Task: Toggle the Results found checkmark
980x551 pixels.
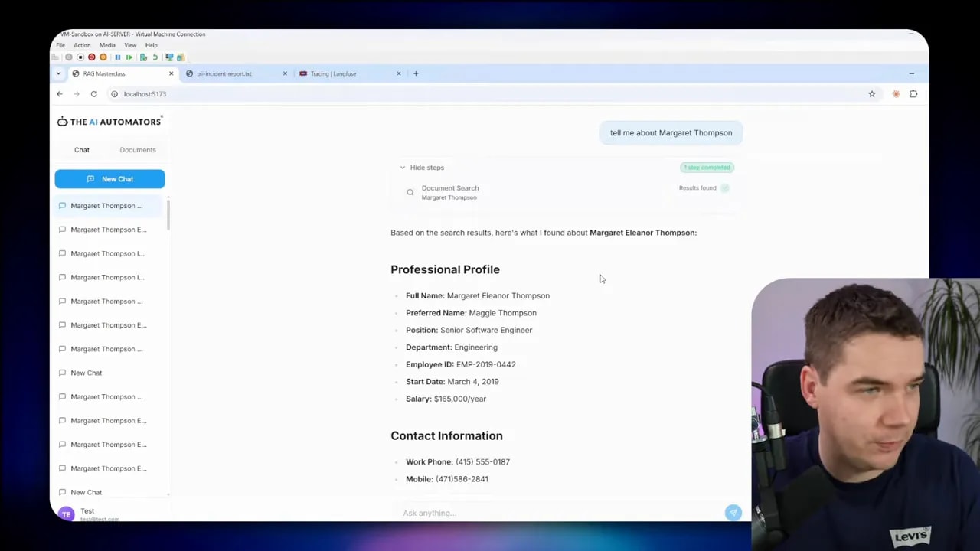Action: (x=725, y=187)
